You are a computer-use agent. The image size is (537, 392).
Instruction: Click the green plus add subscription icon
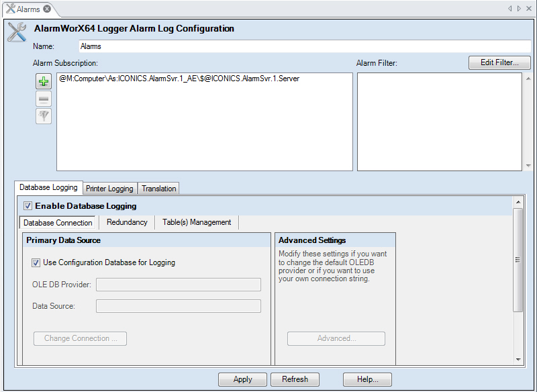pyautogui.click(x=44, y=82)
